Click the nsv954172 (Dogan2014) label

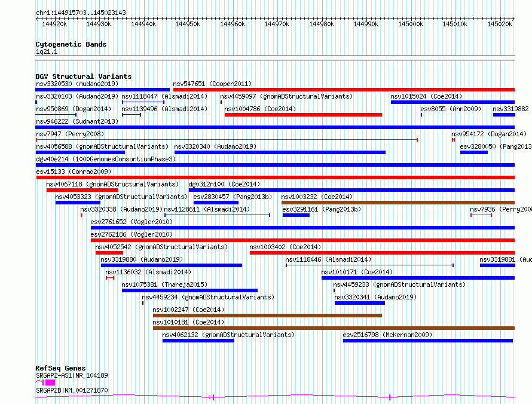tap(489, 134)
